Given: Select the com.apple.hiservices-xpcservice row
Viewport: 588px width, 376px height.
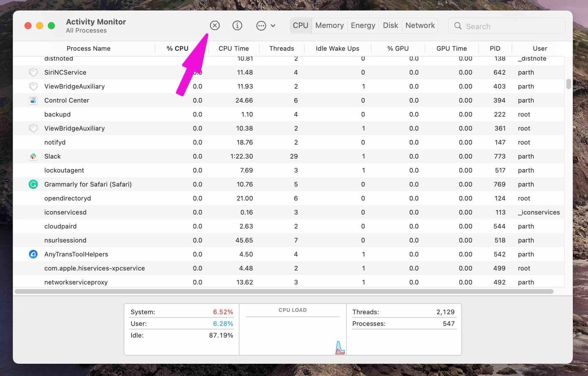Looking at the screenshot, I should [x=289, y=268].
